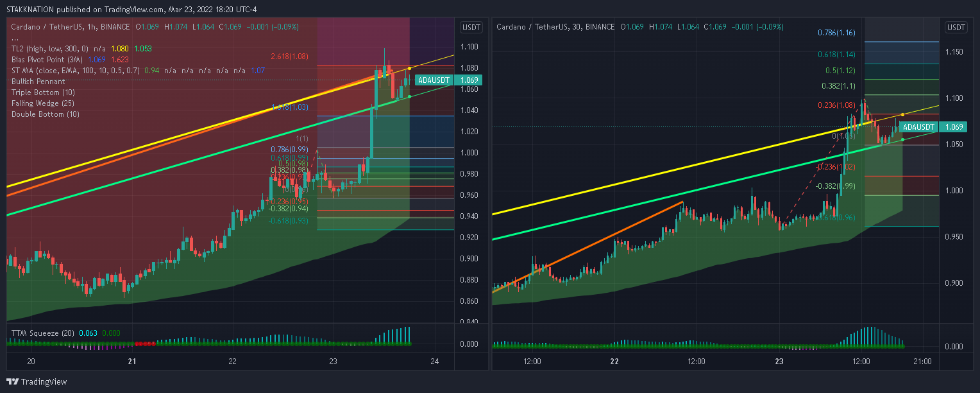Click the red 0.236(1.08) Fibonacci label
This screenshot has height=393, width=980.
click(x=836, y=105)
